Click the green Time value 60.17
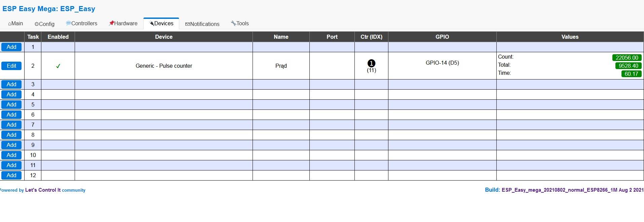 [631, 74]
